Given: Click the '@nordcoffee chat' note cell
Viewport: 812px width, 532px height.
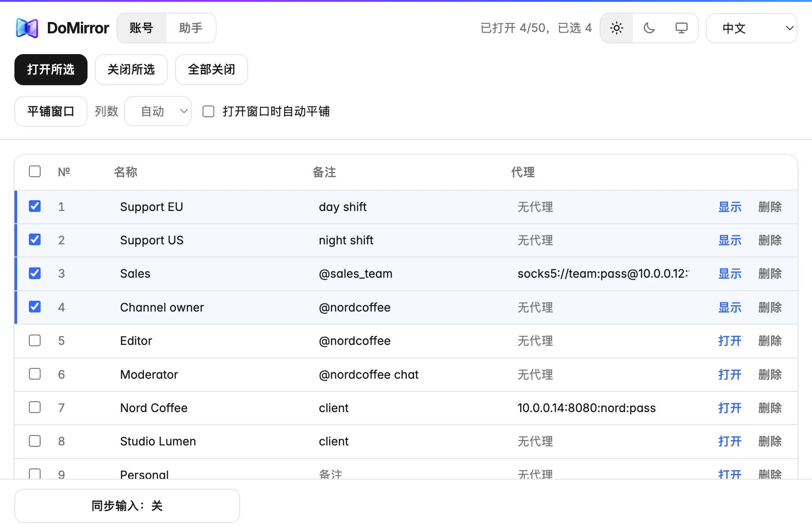Looking at the screenshot, I should 369,375.
